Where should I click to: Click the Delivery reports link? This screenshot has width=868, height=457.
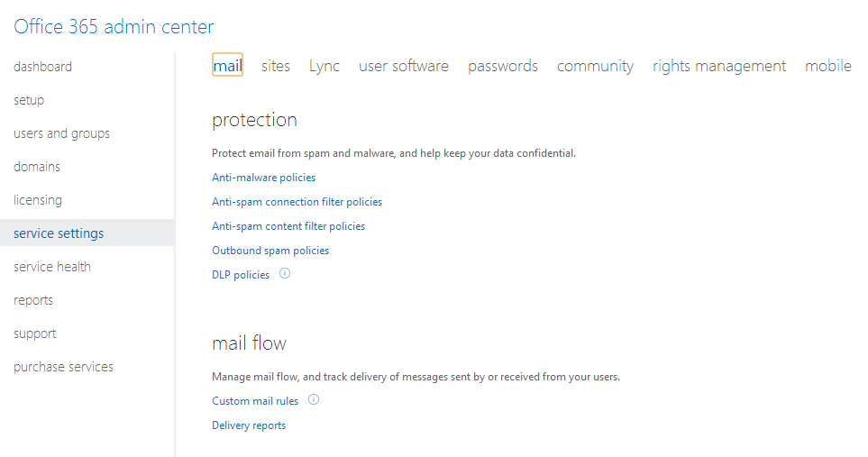(x=249, y=425)
